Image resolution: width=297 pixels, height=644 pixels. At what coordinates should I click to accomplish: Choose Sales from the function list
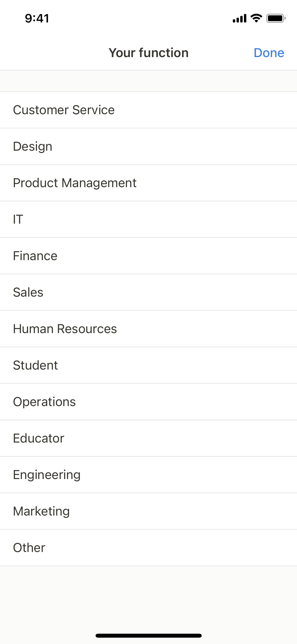(x=148, y=292)
